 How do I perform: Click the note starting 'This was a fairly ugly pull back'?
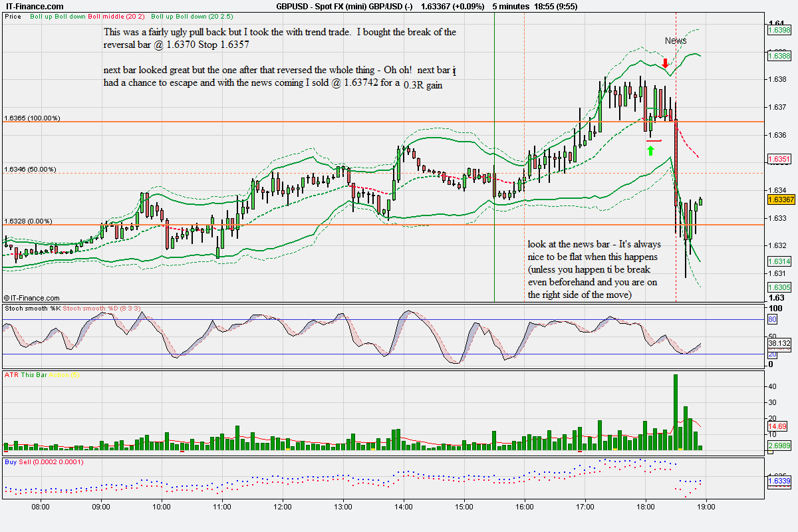click(x=280, y=38)
